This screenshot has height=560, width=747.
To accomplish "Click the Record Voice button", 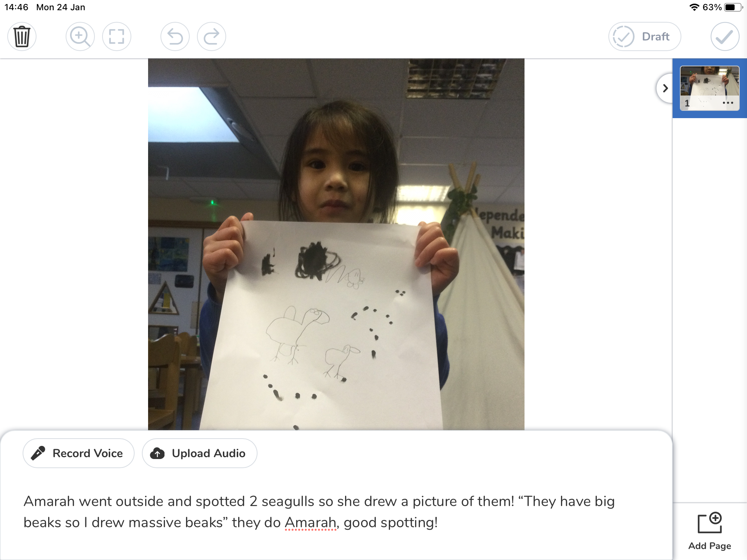I will (x=78, y=453).
